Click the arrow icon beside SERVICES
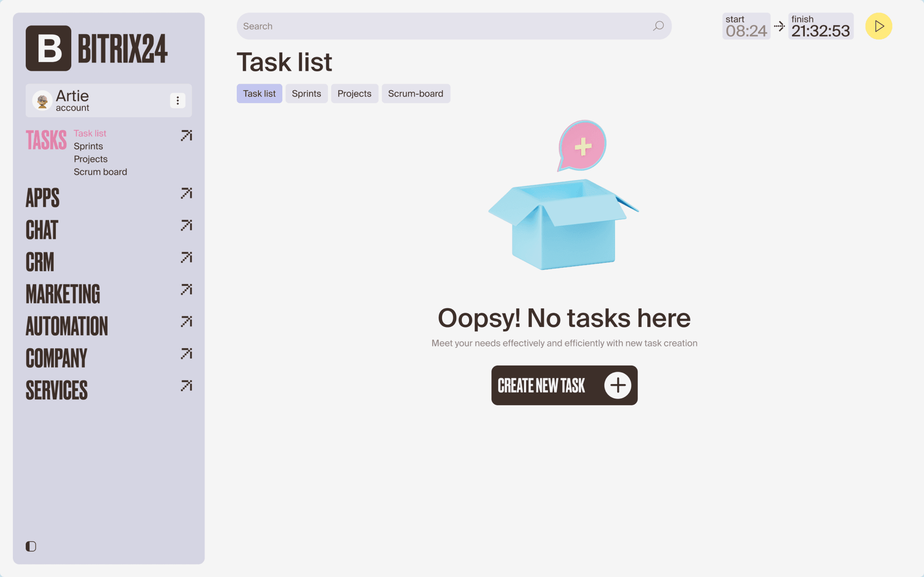This screenshot has width=924, height=577. [x=186, y=386]
